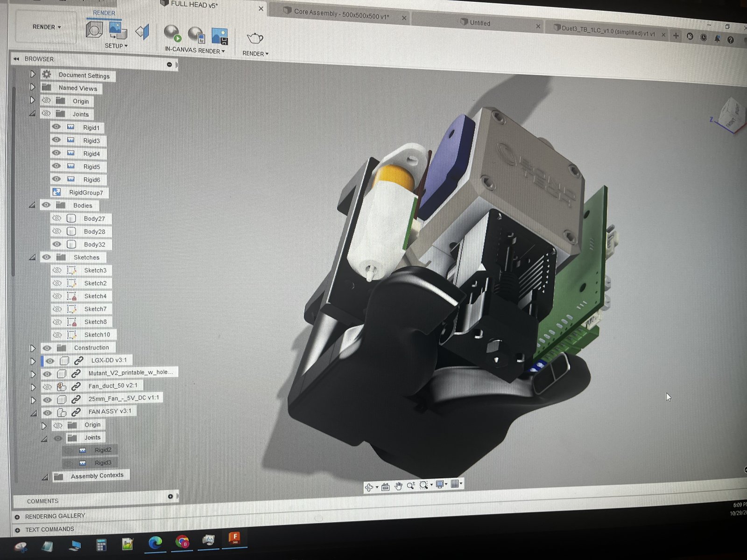The image size is (747, 560).
Task: Click the Orbit navigation tool
Action: 369,487
